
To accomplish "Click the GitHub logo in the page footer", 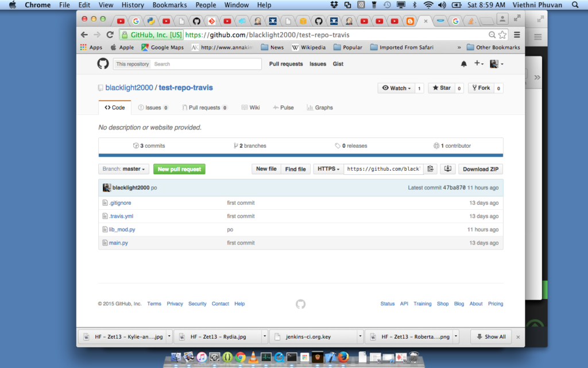I will (x=300, y=304).
